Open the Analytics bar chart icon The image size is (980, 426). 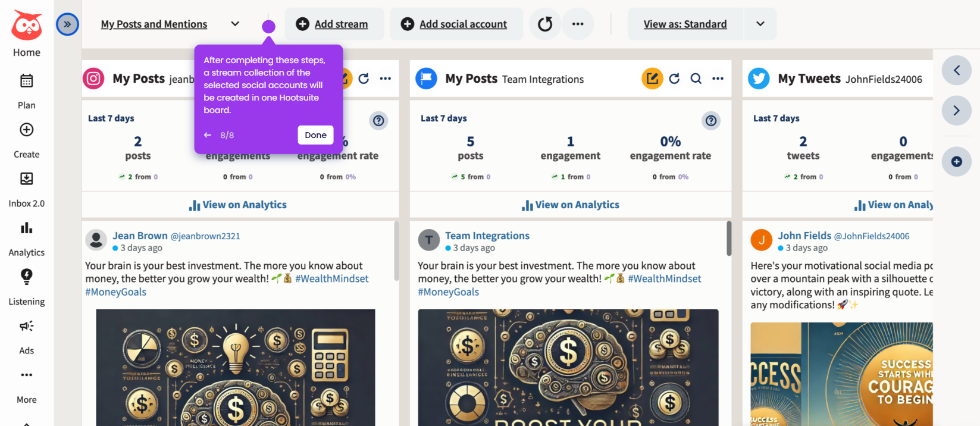[x=26, y=228]
